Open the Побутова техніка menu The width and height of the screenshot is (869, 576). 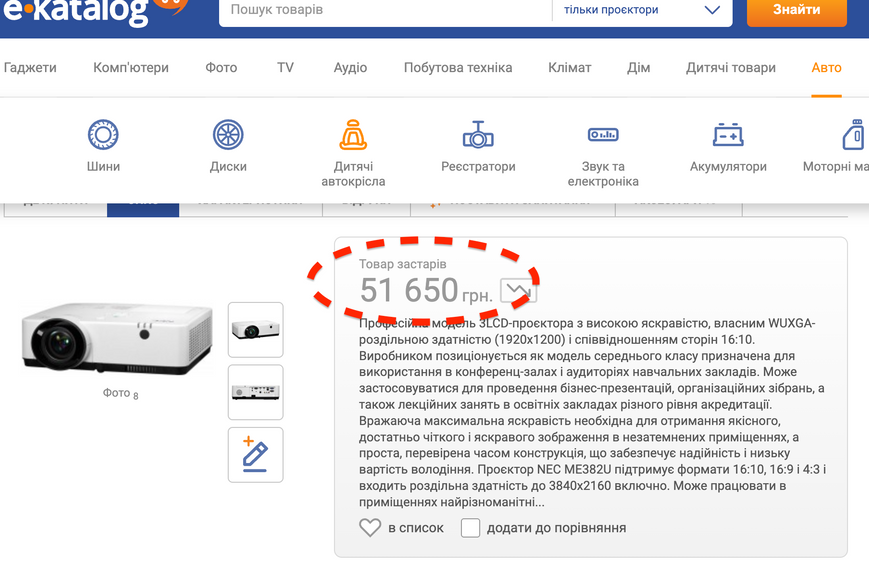tap(458, 68)
